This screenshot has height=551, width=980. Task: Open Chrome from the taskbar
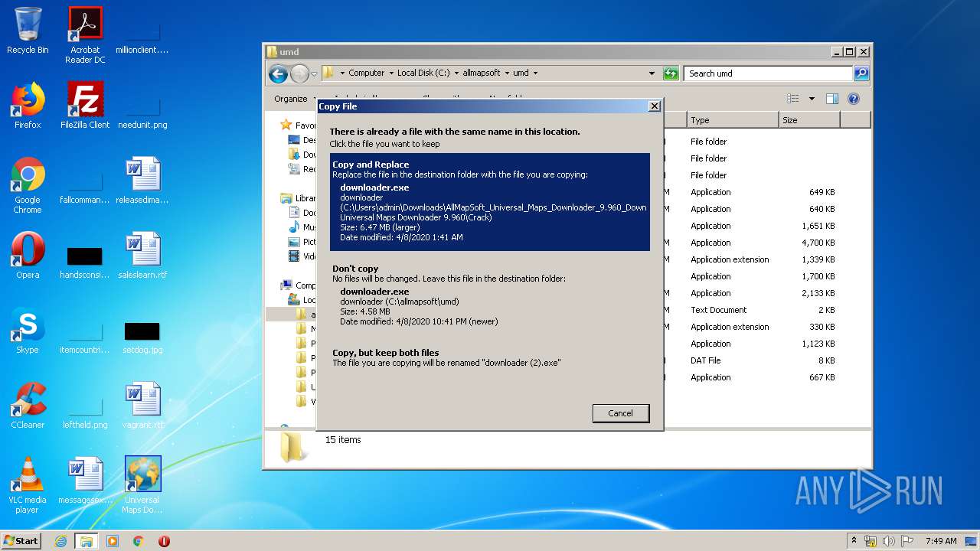[139, 541]
